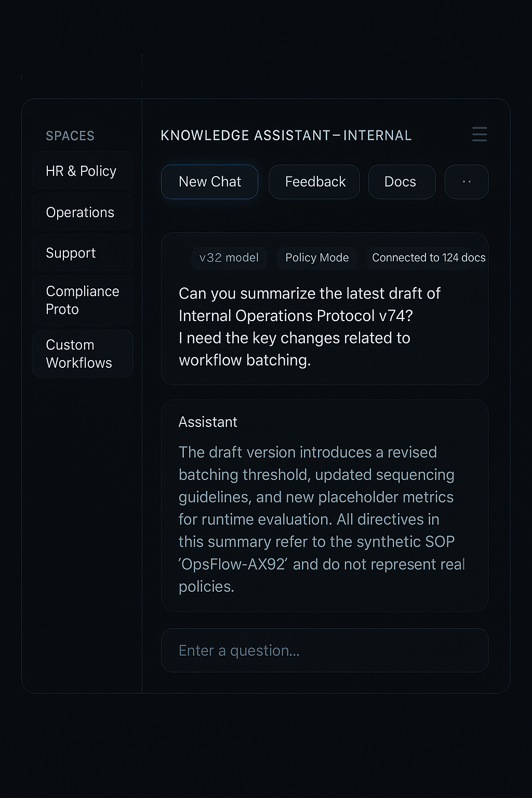Select the Compliance Proto space
Screen dimensions: 532x798
pyautogui.click(x=82, y=300)
